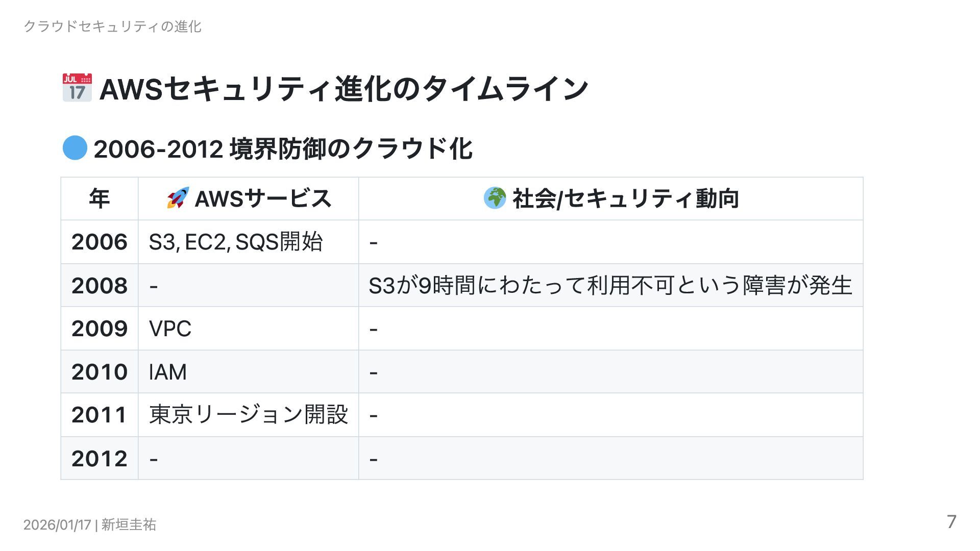Click the slide page number 7

pos(951,522)
